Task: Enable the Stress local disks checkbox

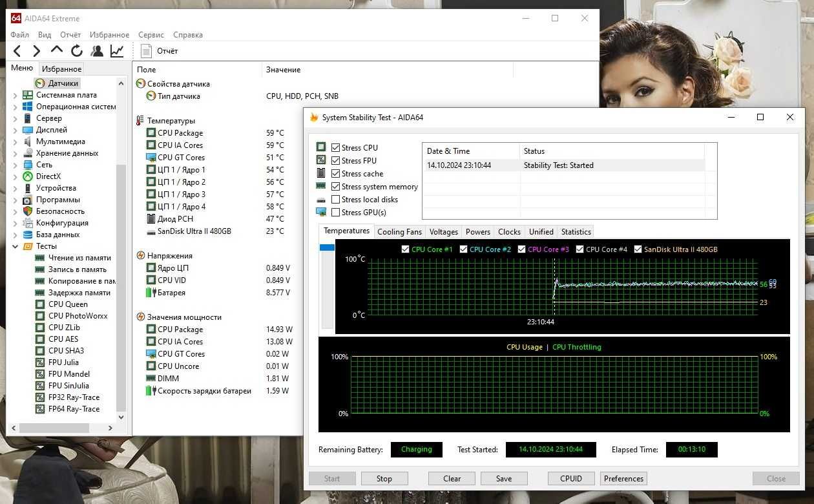Action: click(x=335, y=200)
